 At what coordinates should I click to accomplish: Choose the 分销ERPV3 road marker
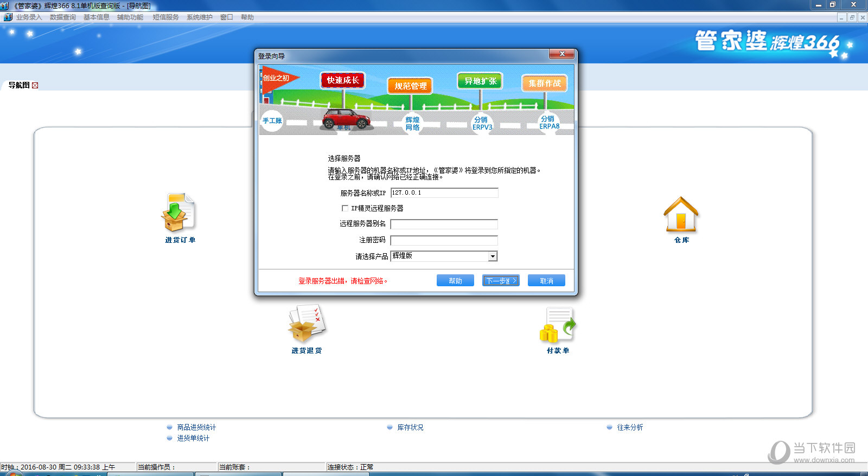482,124
